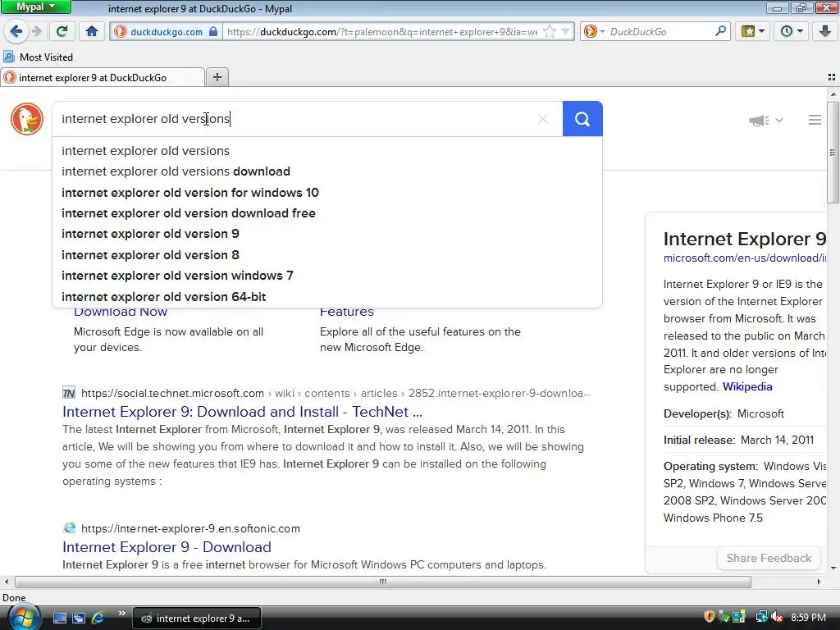Viewport: 840px width, 630px height.
Task: Open the Download Now link
Action: point(121,313)
